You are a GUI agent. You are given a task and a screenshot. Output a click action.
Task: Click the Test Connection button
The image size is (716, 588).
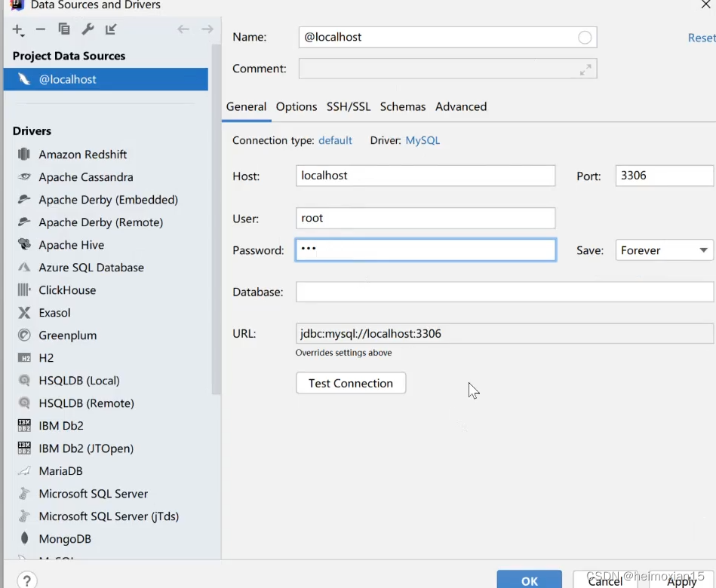[x=351, y=383]
